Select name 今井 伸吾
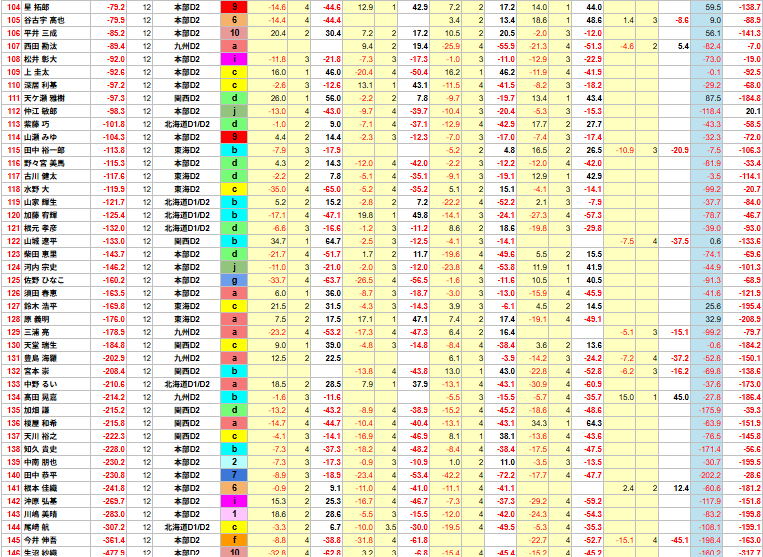The image size is (763, 557). [40, 539]
